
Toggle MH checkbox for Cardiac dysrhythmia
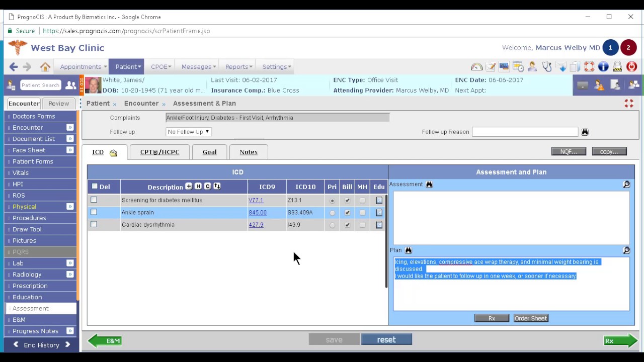[x=362, y=225]
